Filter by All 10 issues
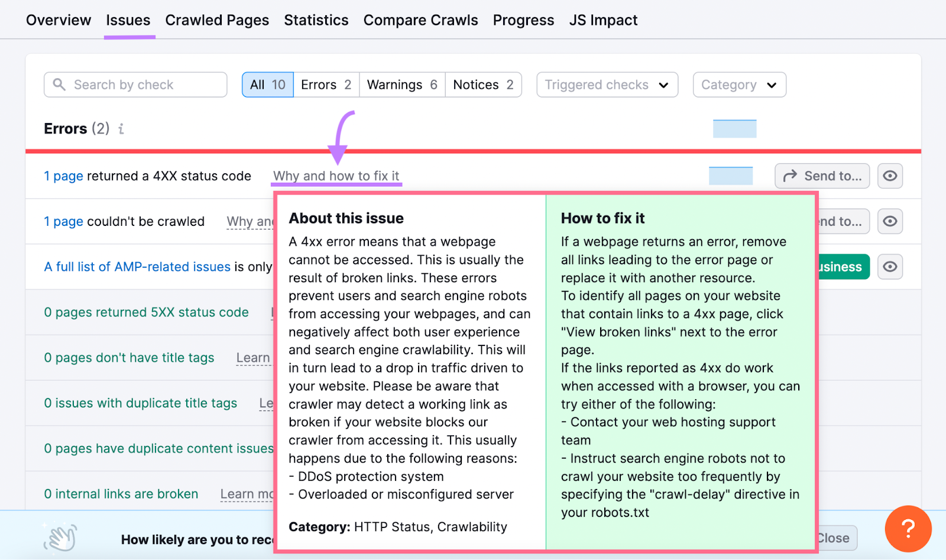The image size is (946, 560). 268,85
